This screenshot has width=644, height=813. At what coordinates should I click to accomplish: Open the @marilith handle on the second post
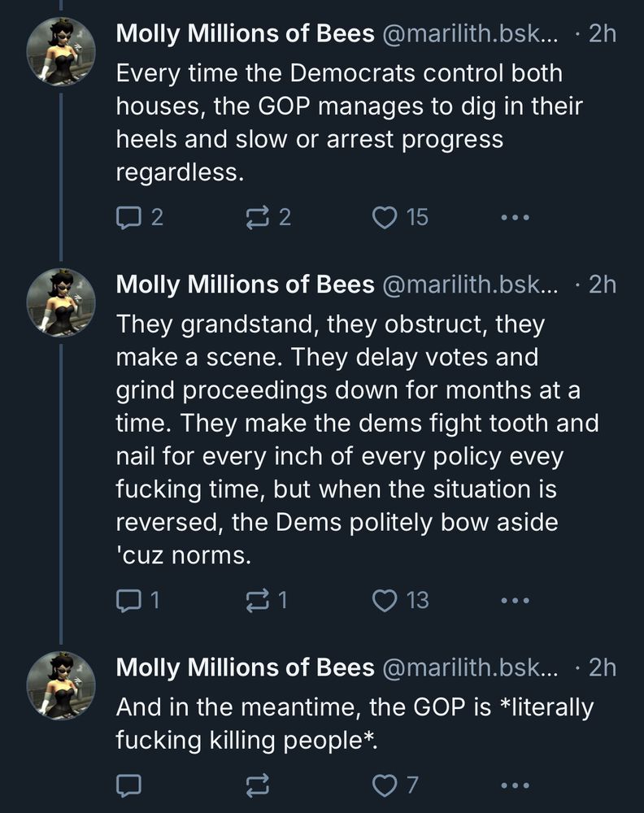(470, 285)
